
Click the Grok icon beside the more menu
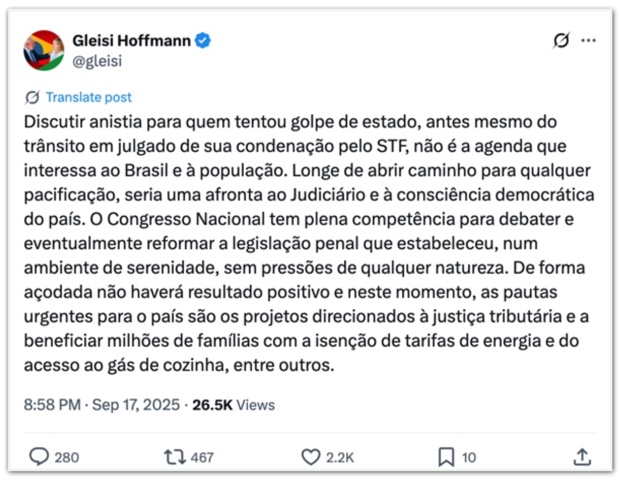pyautogui.click(x=561, y=41)
